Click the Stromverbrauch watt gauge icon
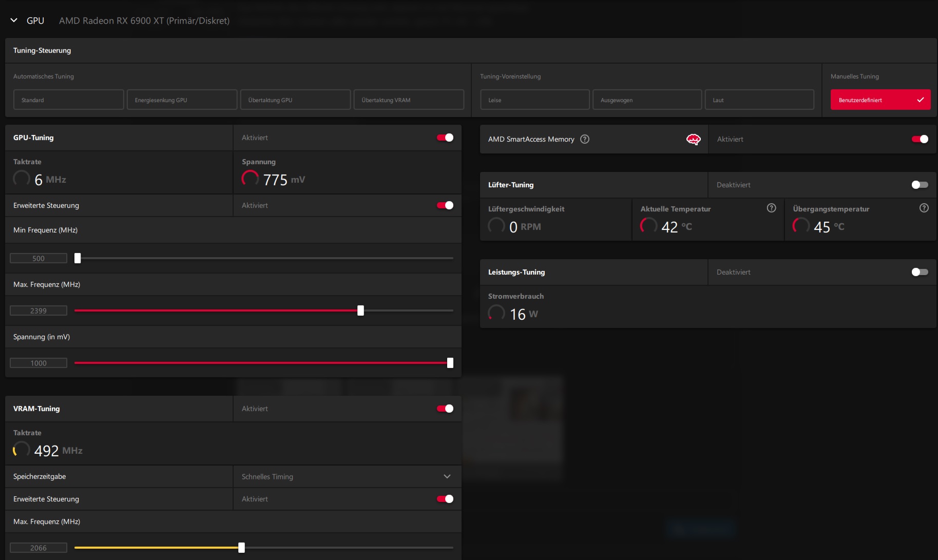This screenshot has width=938, height=560. click(x=496, y=313)
